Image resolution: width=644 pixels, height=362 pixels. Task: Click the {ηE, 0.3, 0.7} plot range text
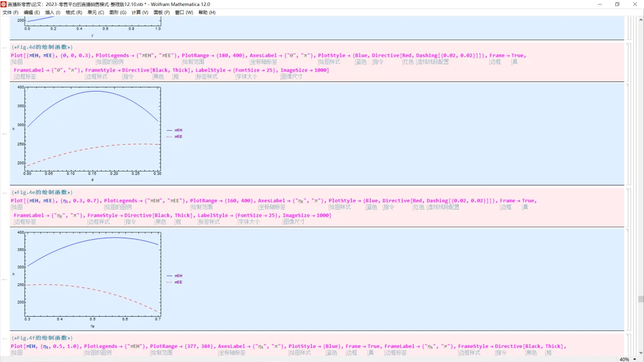[x=80, y=201]
